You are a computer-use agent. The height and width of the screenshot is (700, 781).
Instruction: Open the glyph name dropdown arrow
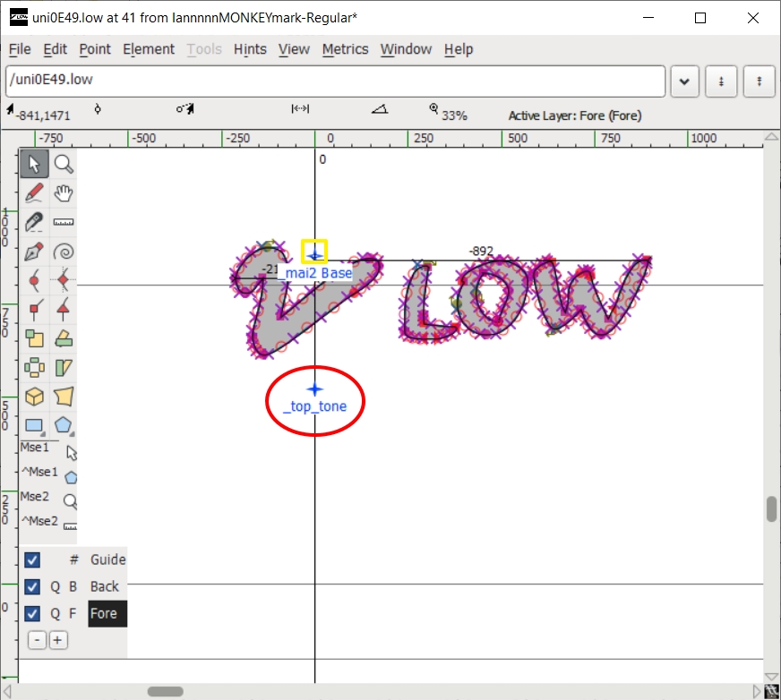point(684,81)
